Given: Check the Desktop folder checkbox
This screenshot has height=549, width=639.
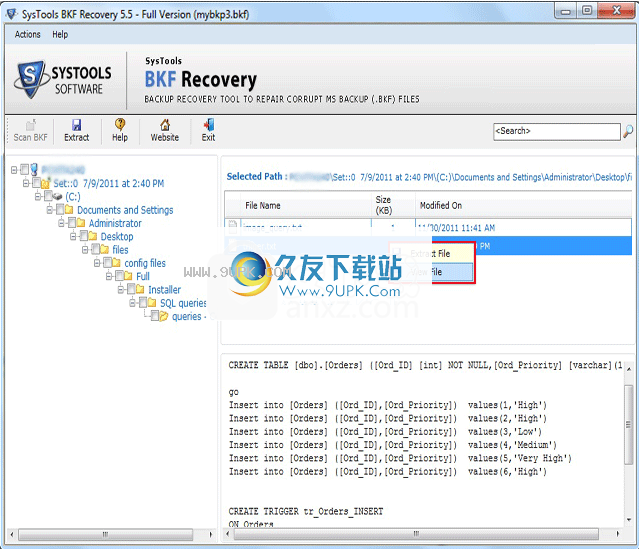Looking at the screenshot, I should [x=84, y=236].
